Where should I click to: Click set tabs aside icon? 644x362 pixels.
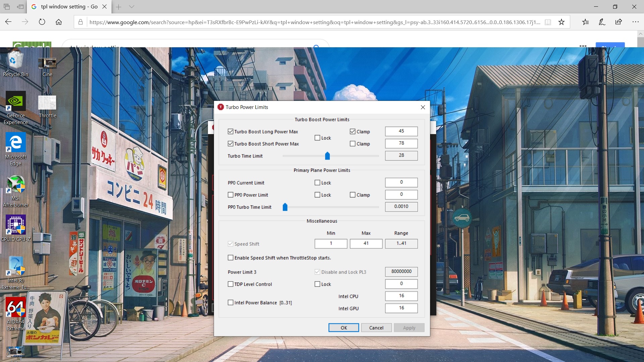coord(21,7)
